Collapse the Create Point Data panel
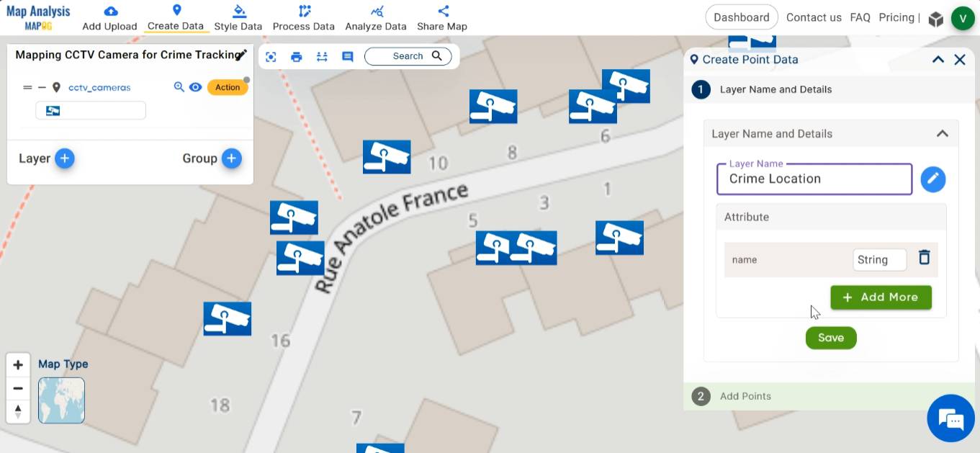 [x=938, y=60]
